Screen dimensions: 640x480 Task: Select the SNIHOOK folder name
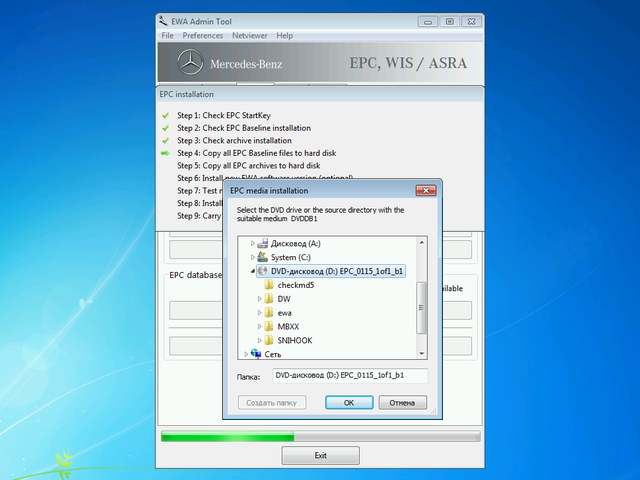[x=295, y=340]
